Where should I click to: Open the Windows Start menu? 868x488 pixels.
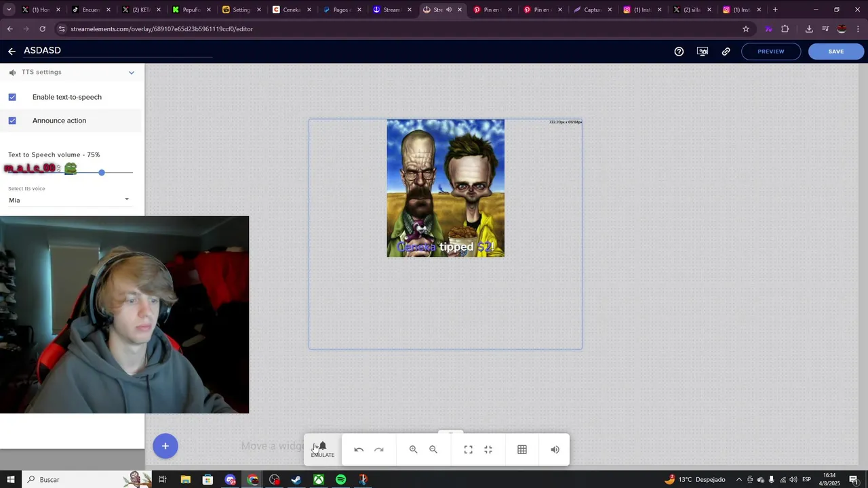(x=10, y=480)
